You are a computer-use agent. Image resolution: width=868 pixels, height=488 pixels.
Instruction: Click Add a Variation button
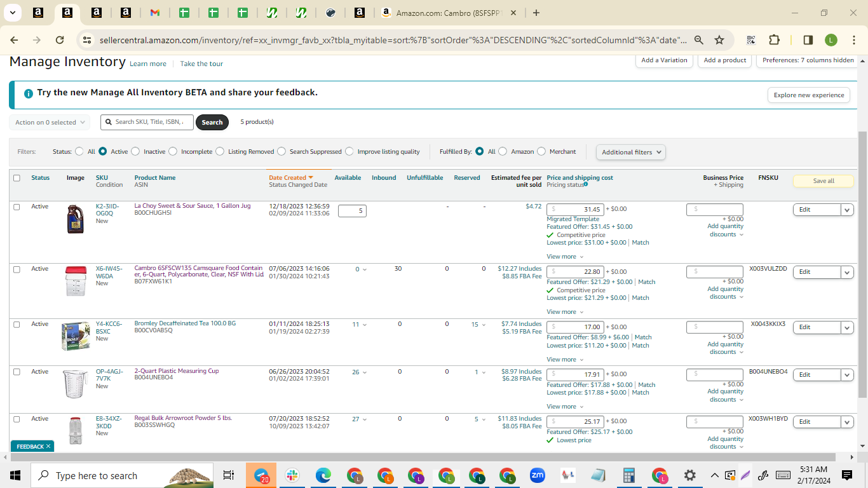[x=664, y=60]
